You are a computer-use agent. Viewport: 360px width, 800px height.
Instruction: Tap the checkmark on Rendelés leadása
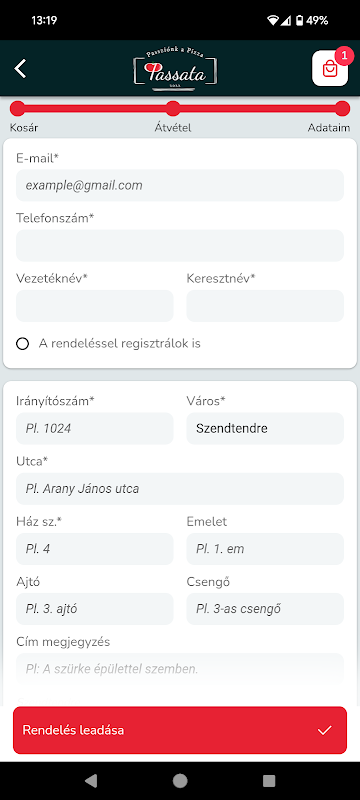(x=324, y=730)
